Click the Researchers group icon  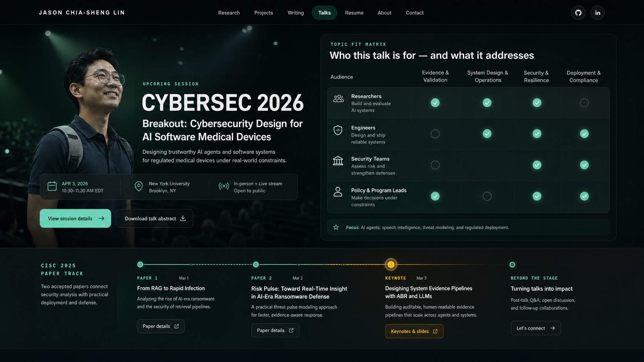tap(338, 99)
